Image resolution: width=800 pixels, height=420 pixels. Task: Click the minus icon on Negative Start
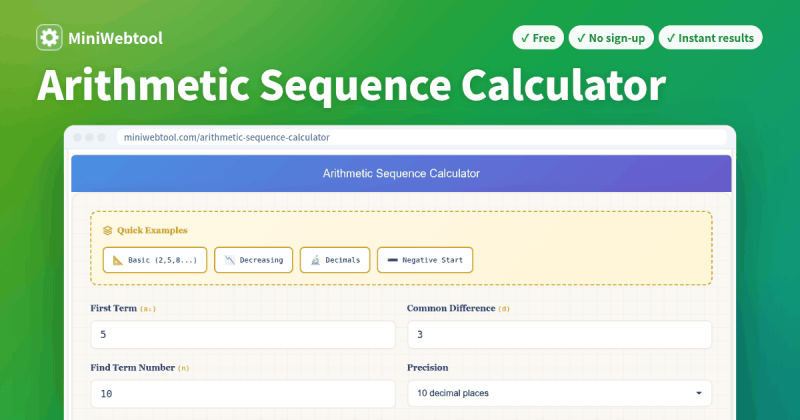click(x=392, y=260)
